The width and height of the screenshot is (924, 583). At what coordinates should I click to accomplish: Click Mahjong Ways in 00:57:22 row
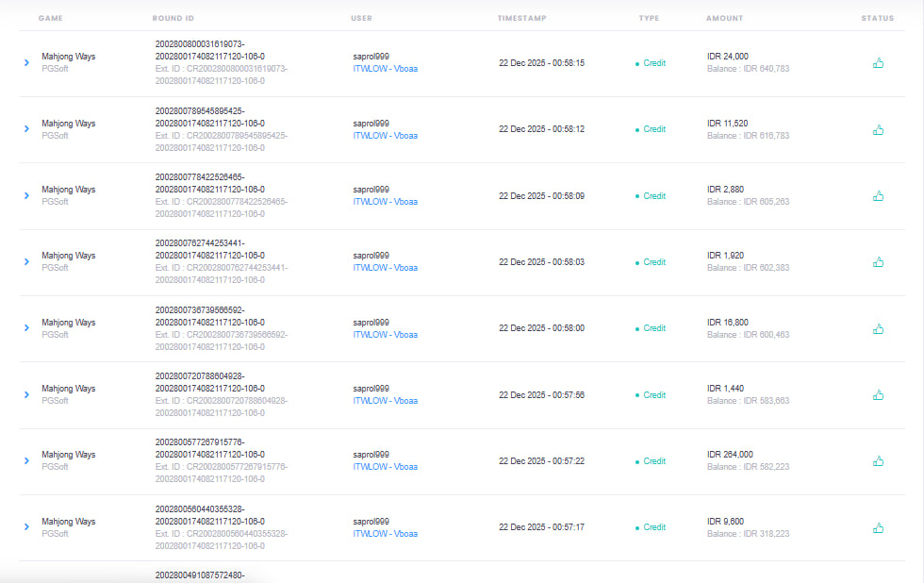point(68,455)
